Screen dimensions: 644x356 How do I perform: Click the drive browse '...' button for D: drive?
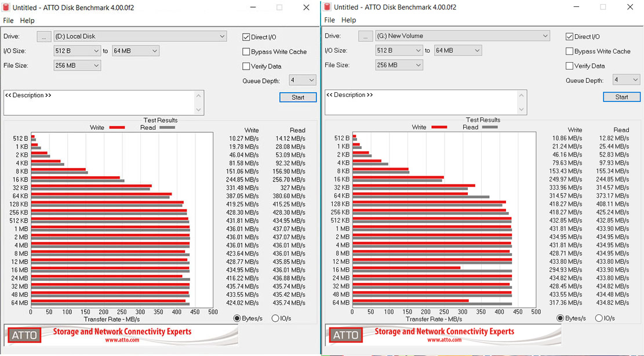(x=44, y=37)
